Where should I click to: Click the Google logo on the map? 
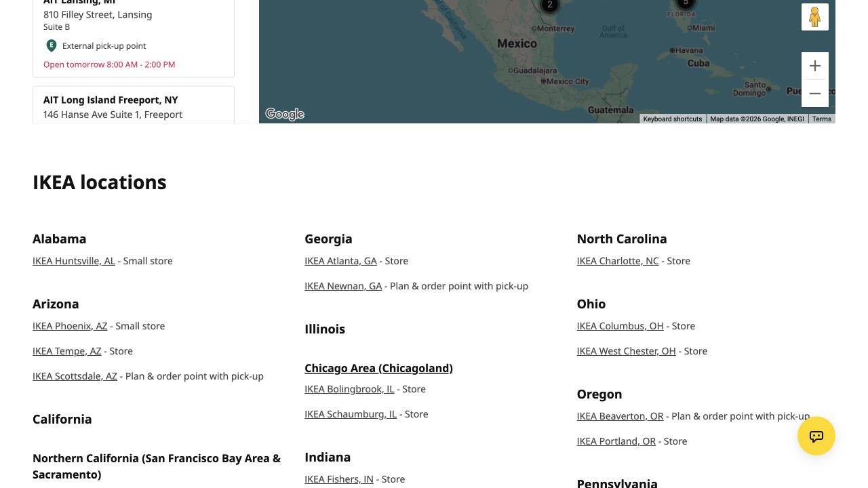pyautogui.click(x=285, y=114)
